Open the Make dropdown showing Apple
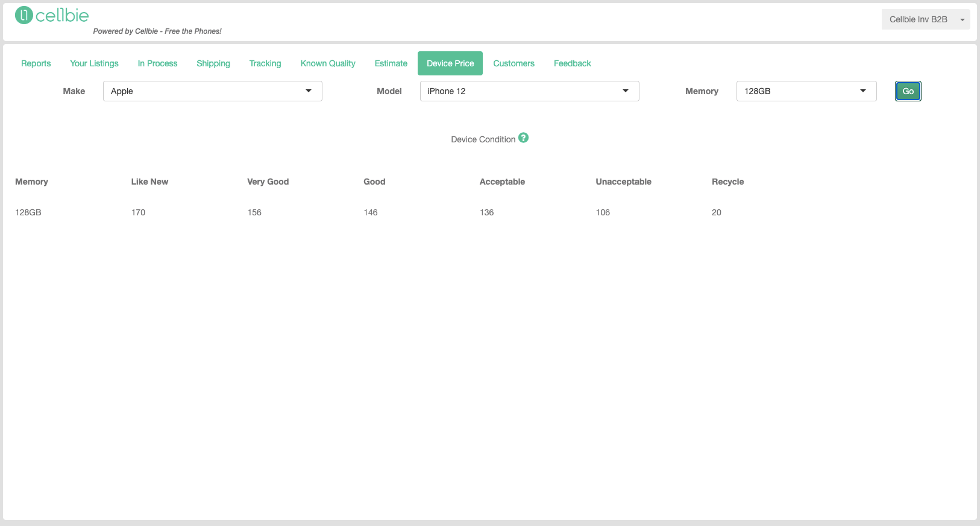The width and height of the screenshot is (980, 526). pyautogui.click(x=213, y=91)
